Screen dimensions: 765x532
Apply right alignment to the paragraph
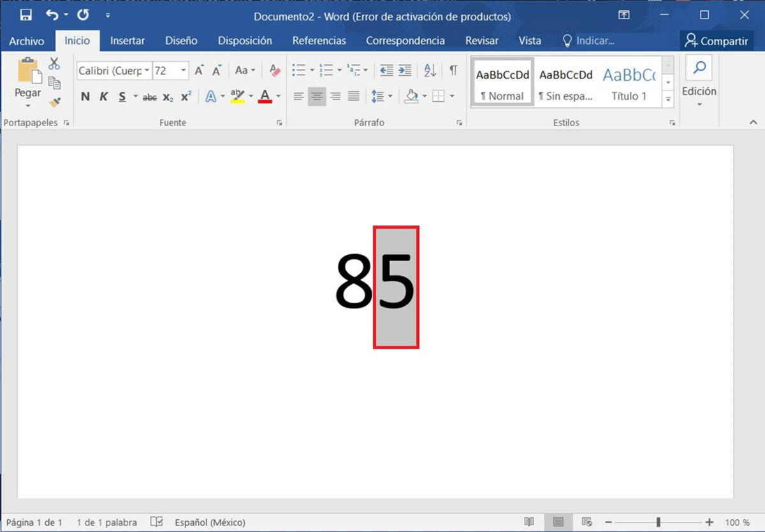pos(336,96)
